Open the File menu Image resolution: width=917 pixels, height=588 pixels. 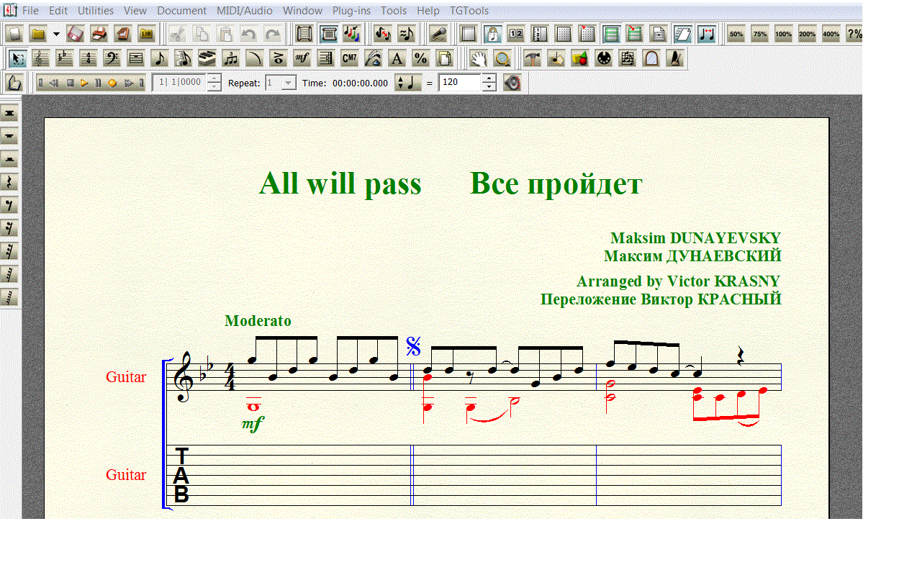(31, 11)
